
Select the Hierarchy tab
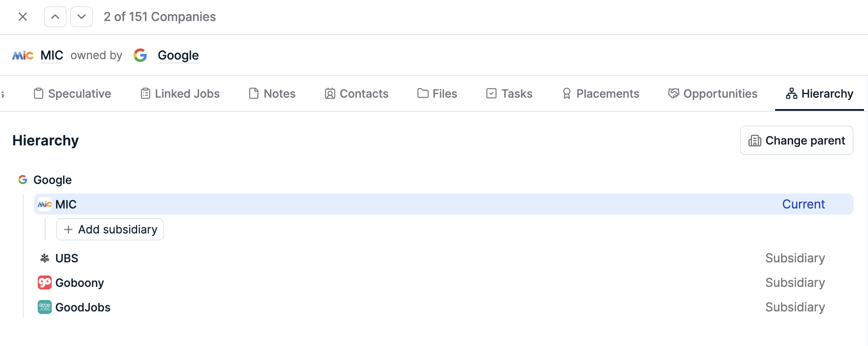click(x=819, y=93)
